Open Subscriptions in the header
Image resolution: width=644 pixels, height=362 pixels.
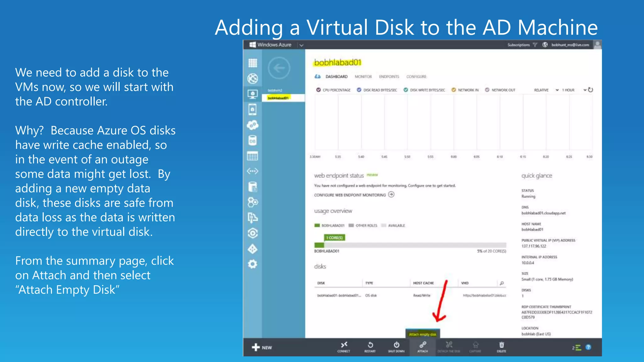(519, 45)
